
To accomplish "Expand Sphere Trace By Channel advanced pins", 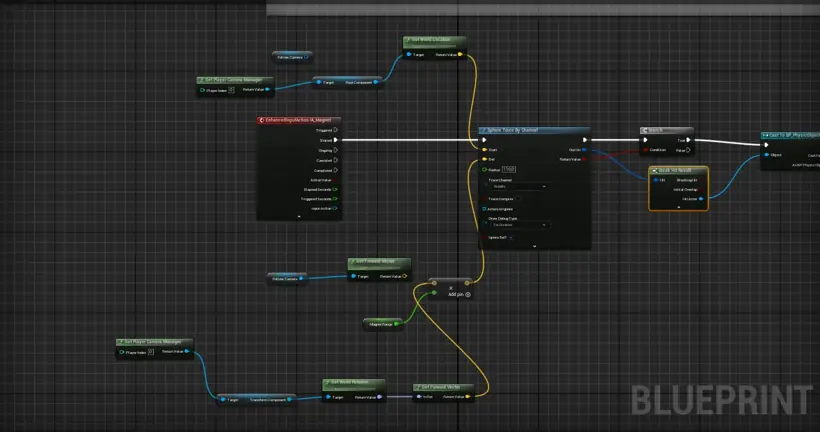I will (534, 246).
